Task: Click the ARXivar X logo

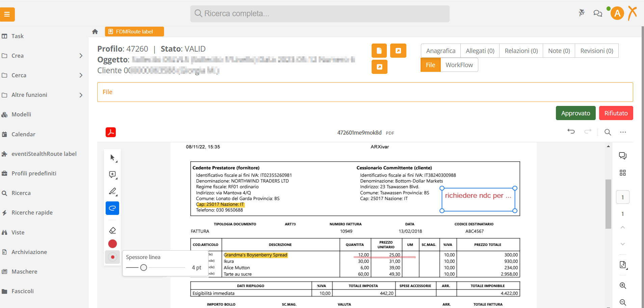Action: [633, 13]
